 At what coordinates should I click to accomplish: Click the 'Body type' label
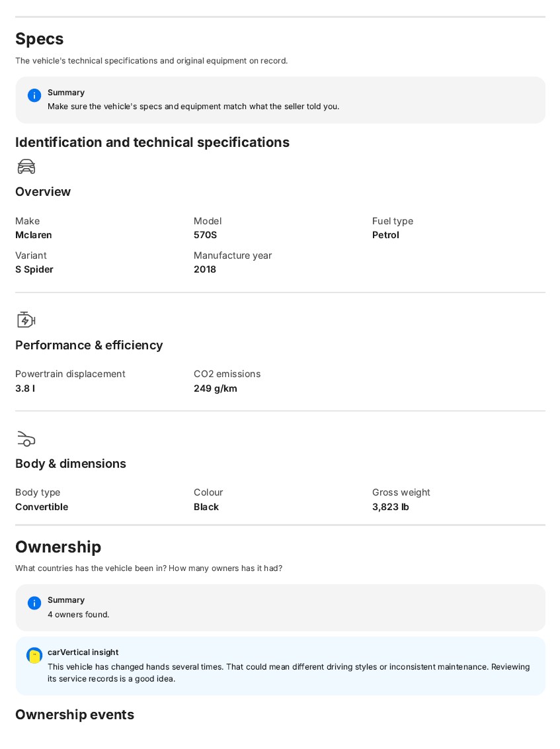pos(38,492)
